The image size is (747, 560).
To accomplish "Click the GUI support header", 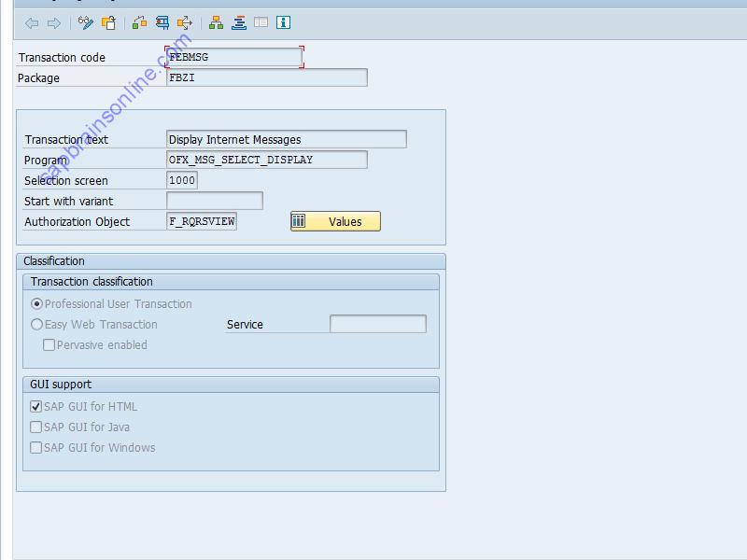I will pyautogui.click(x=231, y=385).
